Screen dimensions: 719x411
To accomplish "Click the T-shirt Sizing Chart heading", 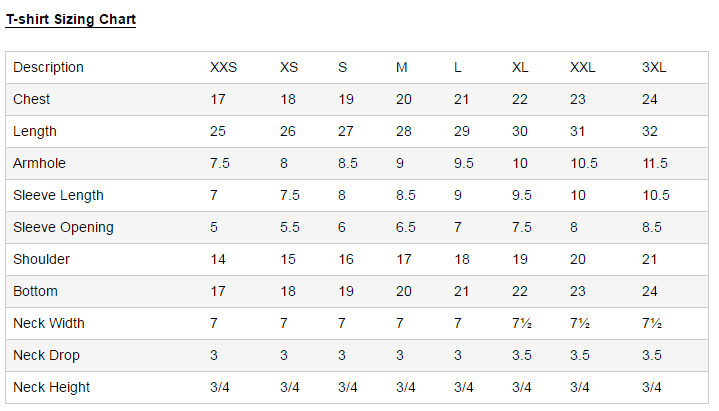I will point(71,19).
